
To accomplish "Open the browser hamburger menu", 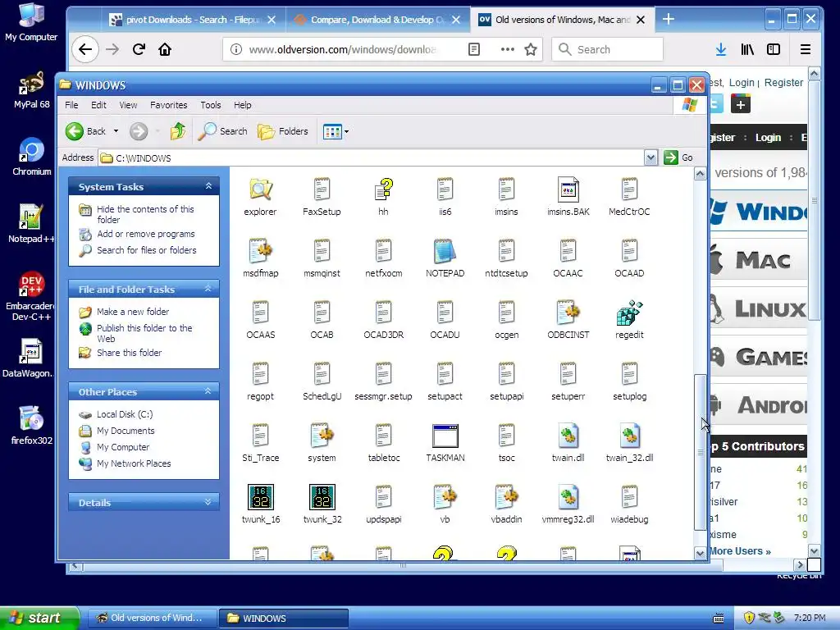I will [x=806, y=49].
